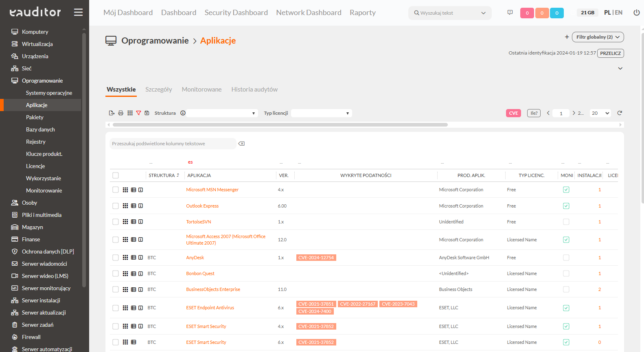Open Raporty in the top menu
The width and height of the screenshot is (644, 352).
coord(363,13)
